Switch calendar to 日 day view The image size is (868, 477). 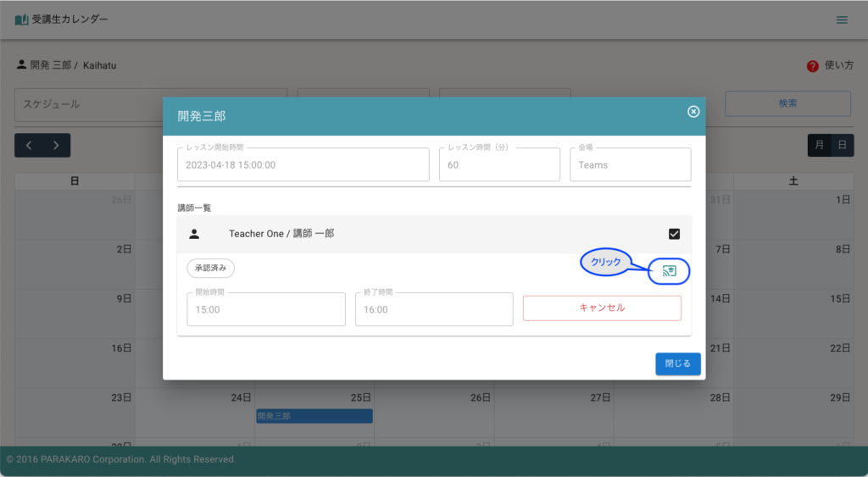[841, 146]
